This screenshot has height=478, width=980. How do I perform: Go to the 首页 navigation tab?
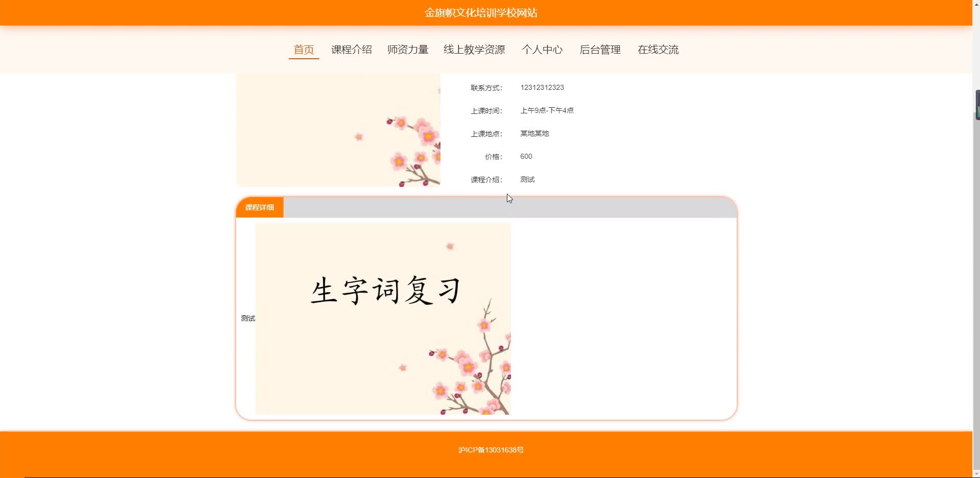(x=304, y=50)
